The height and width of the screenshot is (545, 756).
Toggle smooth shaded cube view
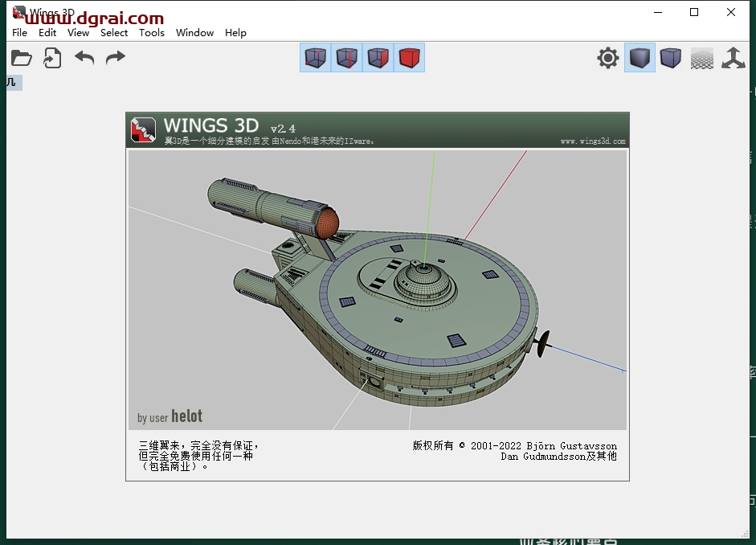[x=640, y=57]
